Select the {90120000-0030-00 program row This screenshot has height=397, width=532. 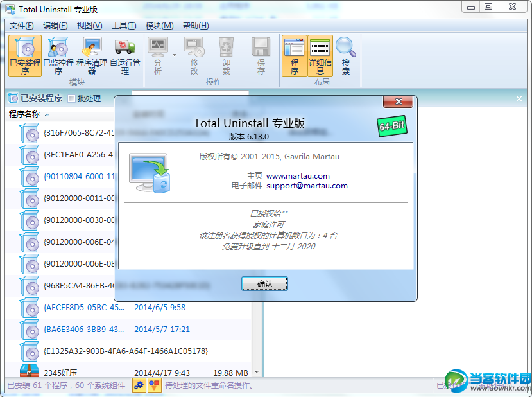click(x=60, y=220)
